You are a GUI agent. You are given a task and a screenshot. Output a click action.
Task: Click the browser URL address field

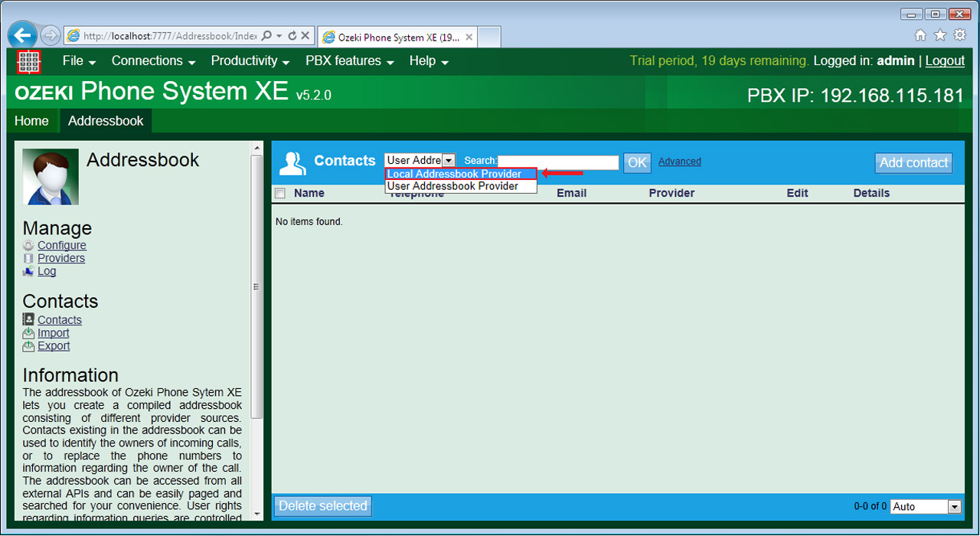(x=168, y=36)
